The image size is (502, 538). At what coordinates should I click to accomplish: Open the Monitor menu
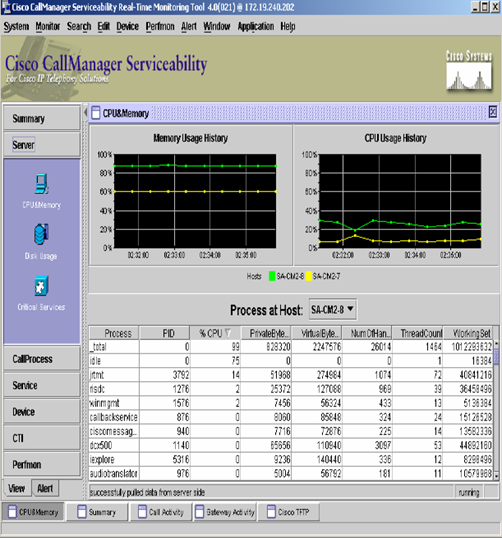pos(48,26)
